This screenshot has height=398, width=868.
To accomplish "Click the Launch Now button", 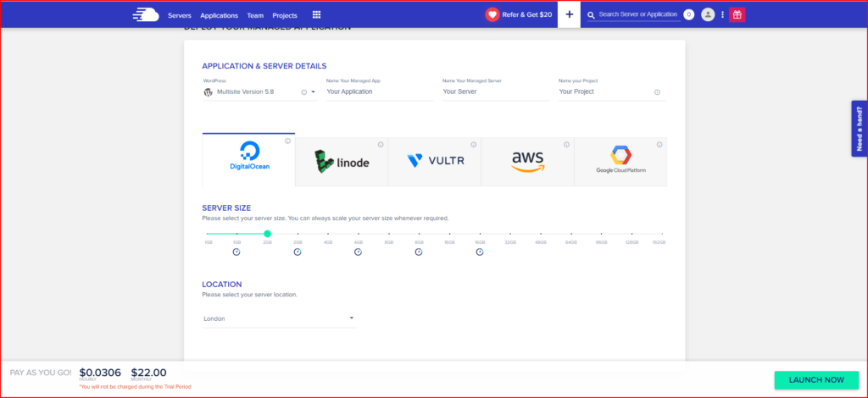I will click(816, 379).
